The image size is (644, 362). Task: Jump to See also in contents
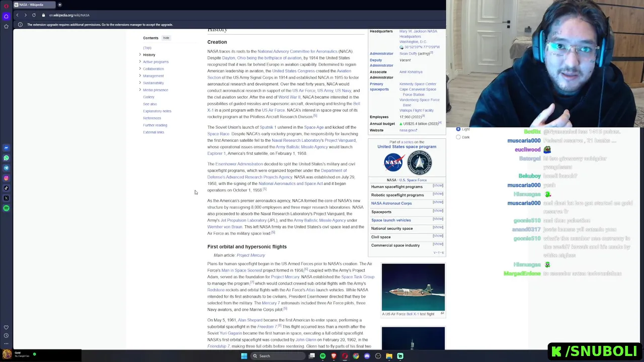[150, 104]
